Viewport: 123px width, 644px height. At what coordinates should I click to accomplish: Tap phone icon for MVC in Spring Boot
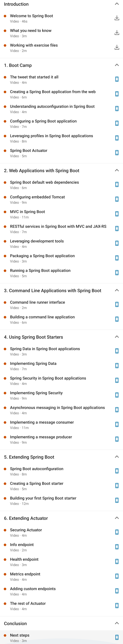[x=117, y=214]
